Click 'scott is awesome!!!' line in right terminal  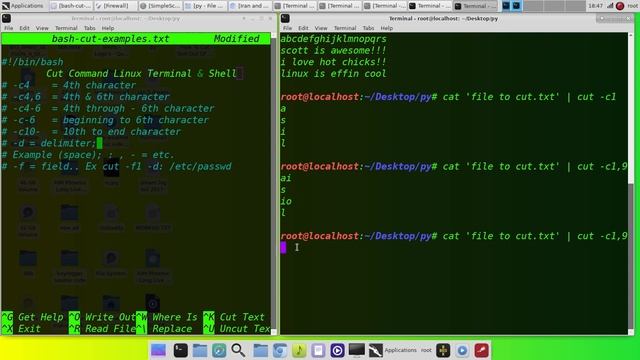coord(333,51)
